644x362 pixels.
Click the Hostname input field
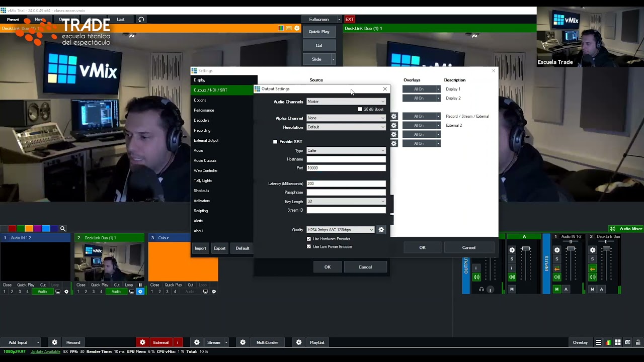coord(346,159)
